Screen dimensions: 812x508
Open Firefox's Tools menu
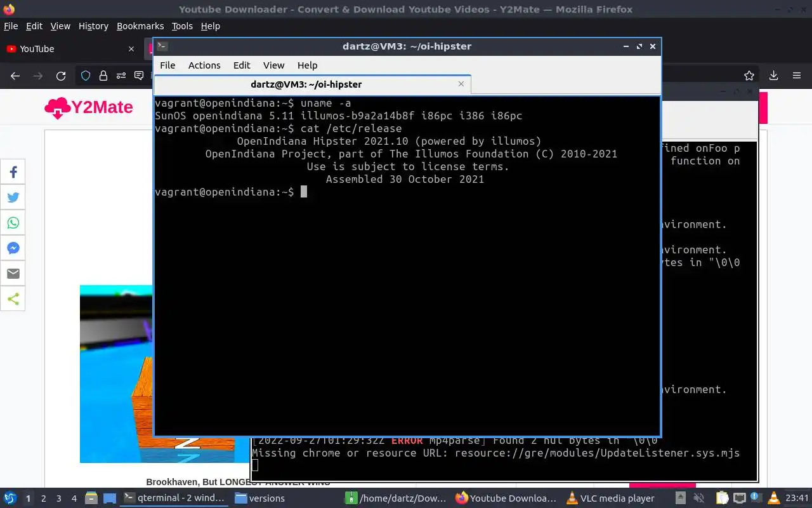pos(182,26)
